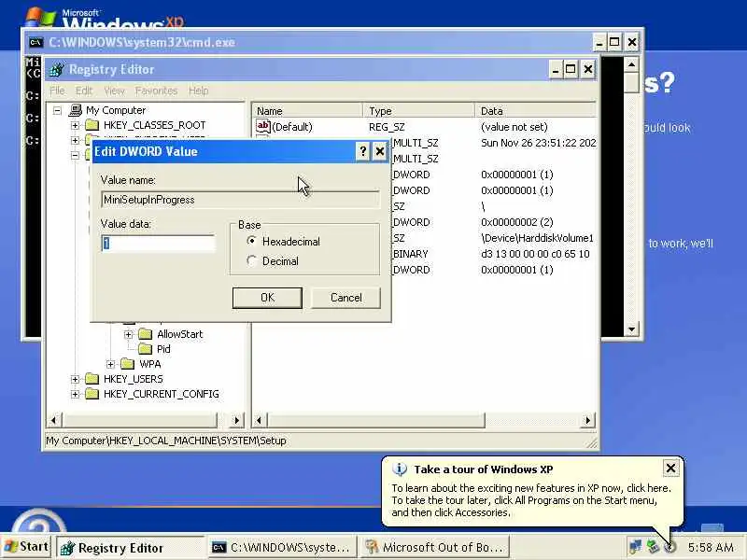The image size is (747, 560).
Task: Click the info icon in tour balloon
Action: (400, 469)
